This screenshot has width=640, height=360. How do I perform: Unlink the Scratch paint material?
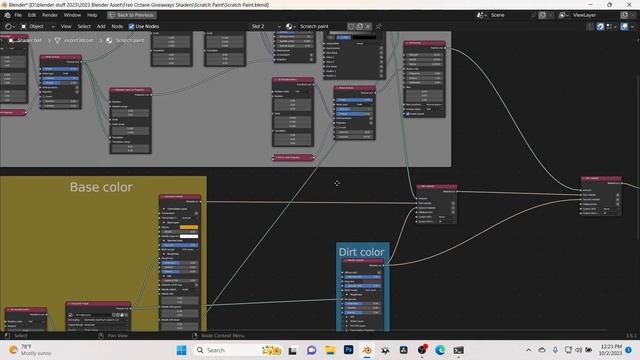point(368,27)
